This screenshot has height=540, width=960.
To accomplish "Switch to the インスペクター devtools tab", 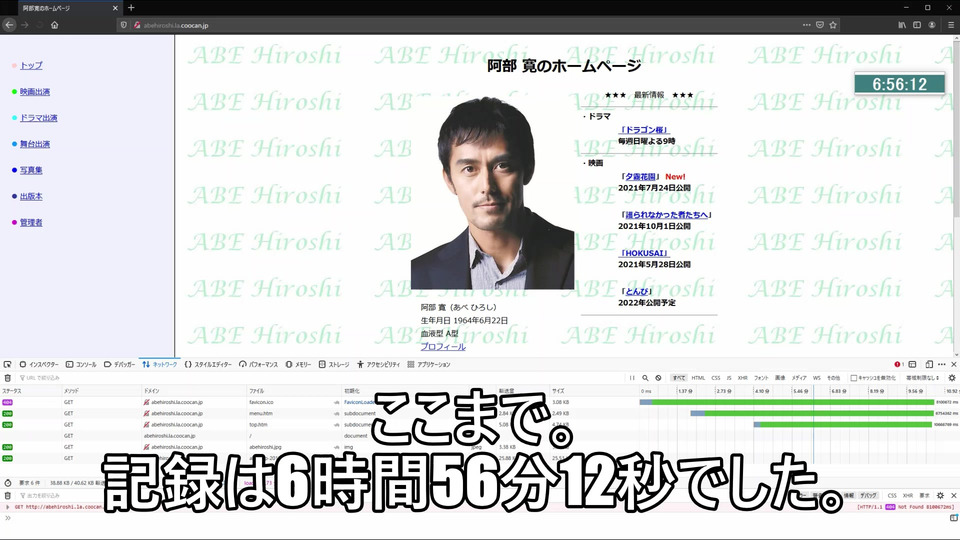I will pyautogui.click(x=39, y=364).
